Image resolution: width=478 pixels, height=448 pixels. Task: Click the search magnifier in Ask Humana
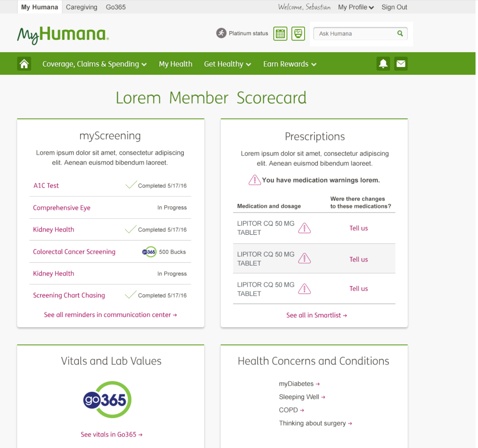400,33
